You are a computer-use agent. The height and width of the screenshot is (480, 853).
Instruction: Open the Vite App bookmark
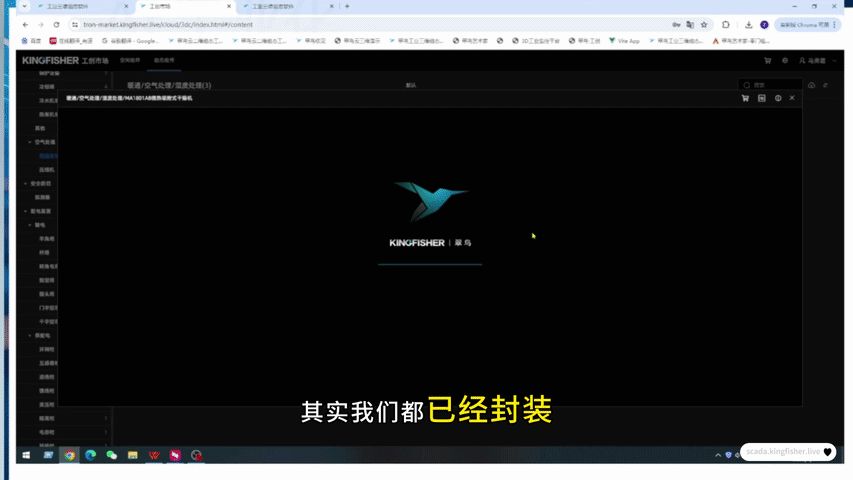pos(625,41)
